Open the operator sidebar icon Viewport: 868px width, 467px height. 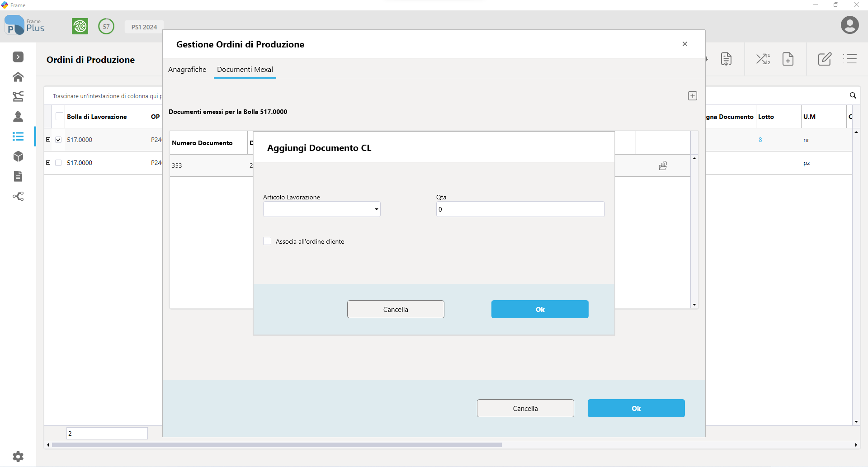[18, 117]
